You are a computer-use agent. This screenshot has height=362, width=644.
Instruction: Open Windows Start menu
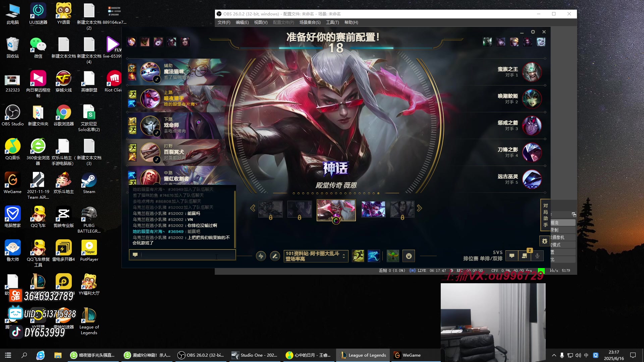coord(8,355)
